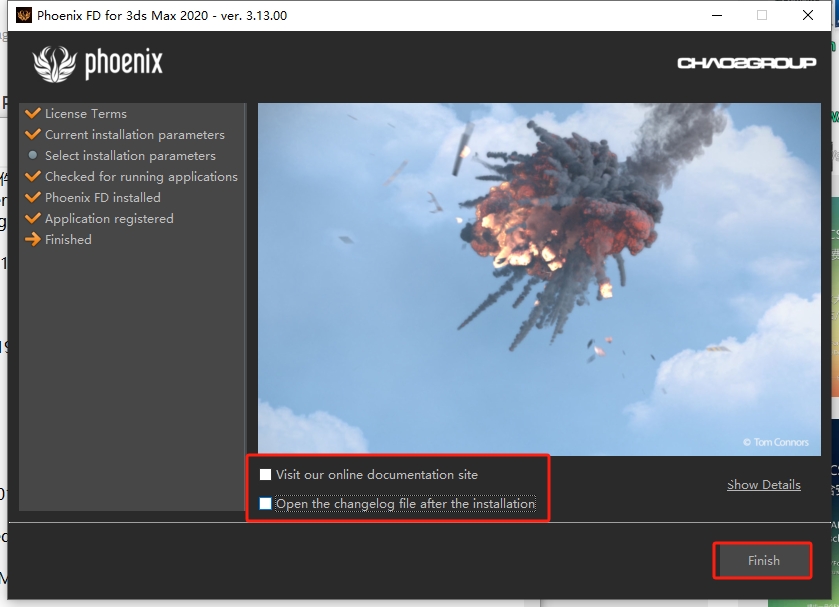The image size is (839, 607).
Task: Click the checkmark beside Application registered
Action: tap(33, 218)
